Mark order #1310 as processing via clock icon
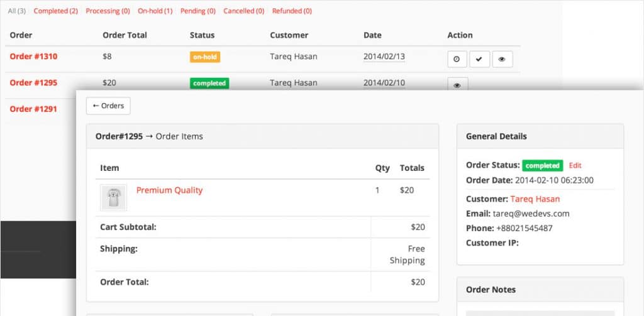 pyautogui.click(x=457, y=59)
